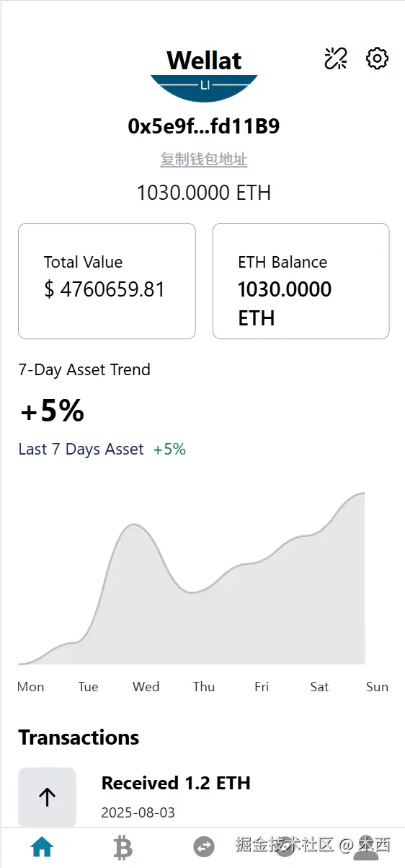Screen dimensions: 405x868
Task: Select the Received 1.2 ETH transaction
Action: coord(204,797)
